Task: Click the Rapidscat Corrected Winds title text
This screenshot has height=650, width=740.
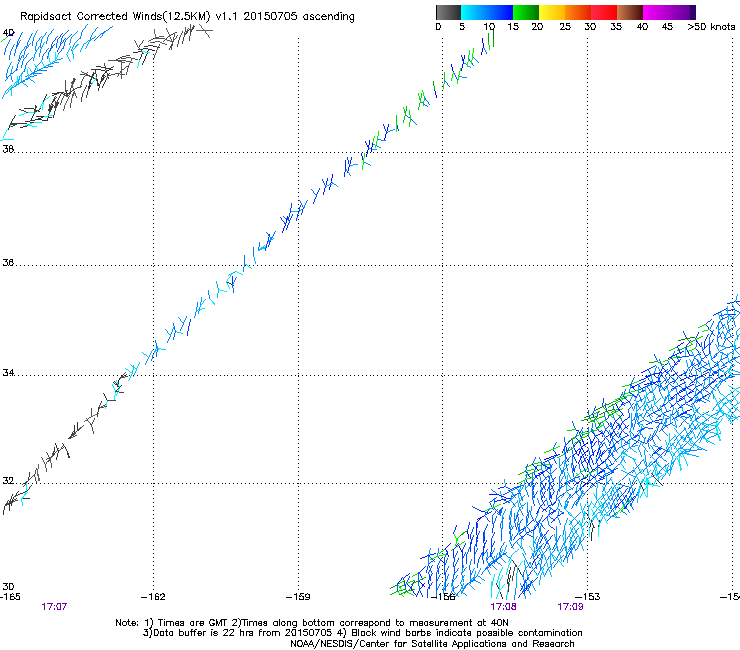Action: tap(187, 17)
